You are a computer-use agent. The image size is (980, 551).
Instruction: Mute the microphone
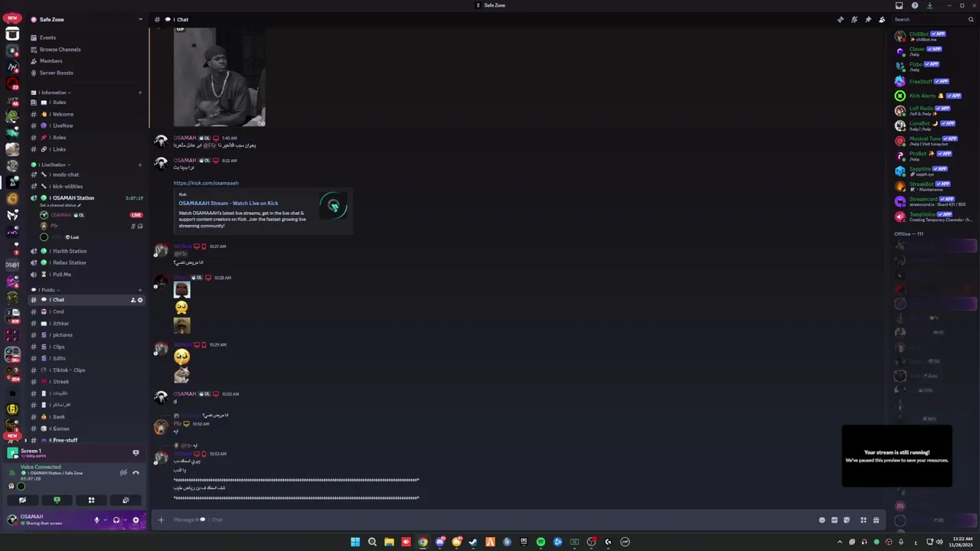tap(96, 520)
